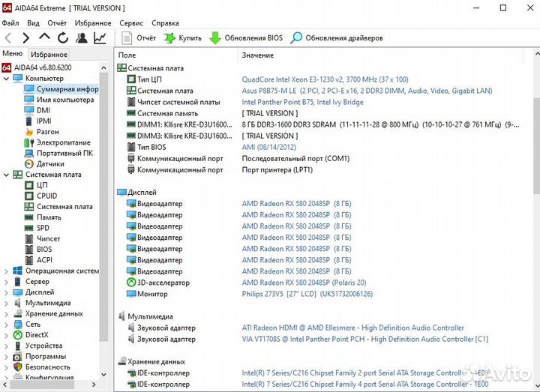Select the DMI tree item
The width and height of the screenshot is (540, 392).
37,110
